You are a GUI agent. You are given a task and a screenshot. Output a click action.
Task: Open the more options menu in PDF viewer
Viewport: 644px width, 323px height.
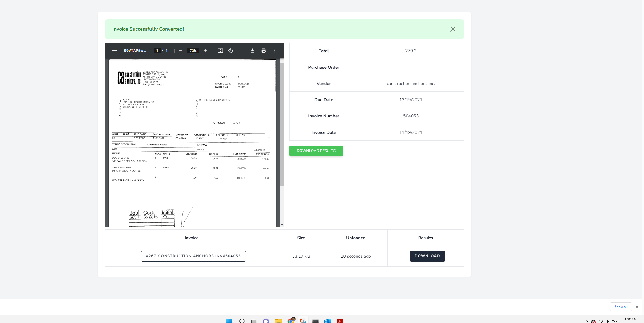click(x=275, y=51)
